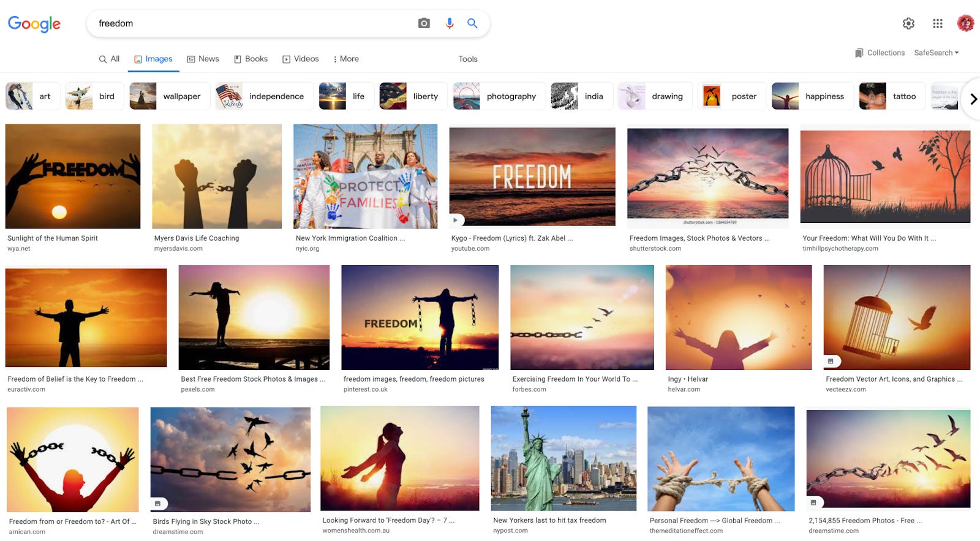
Task: Start voice search with microphone icon
Action: [450, 23]
